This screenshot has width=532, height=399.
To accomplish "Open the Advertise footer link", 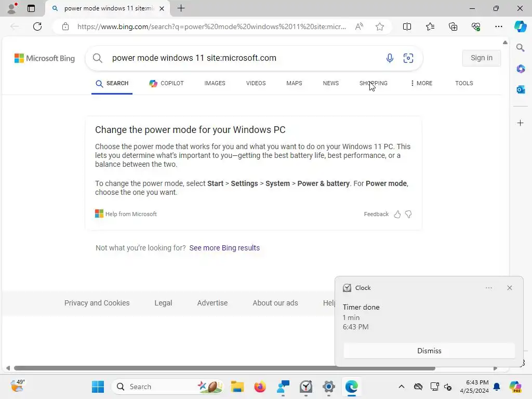I will pyautogui.click(x=212, y=303).
